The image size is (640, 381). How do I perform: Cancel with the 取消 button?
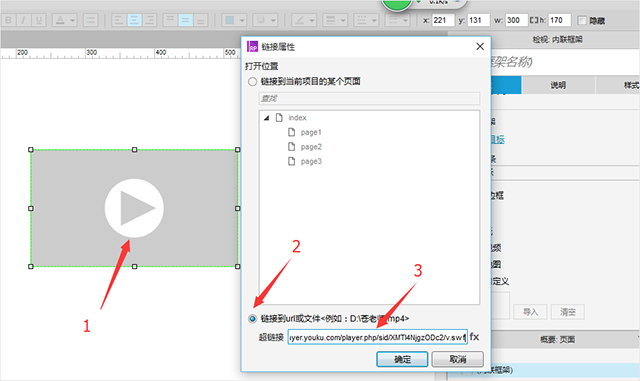click(x=458, y=359)
